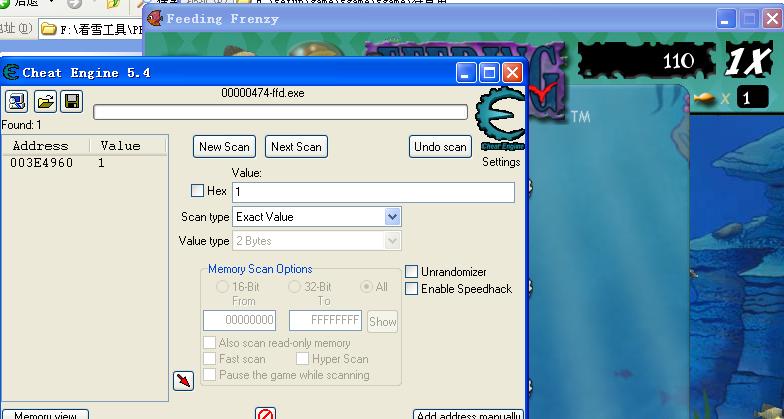The width and height of the screenshot is (784, 419).
Task: Close the Feeding Frenzy window
Action: coord(772,19)
